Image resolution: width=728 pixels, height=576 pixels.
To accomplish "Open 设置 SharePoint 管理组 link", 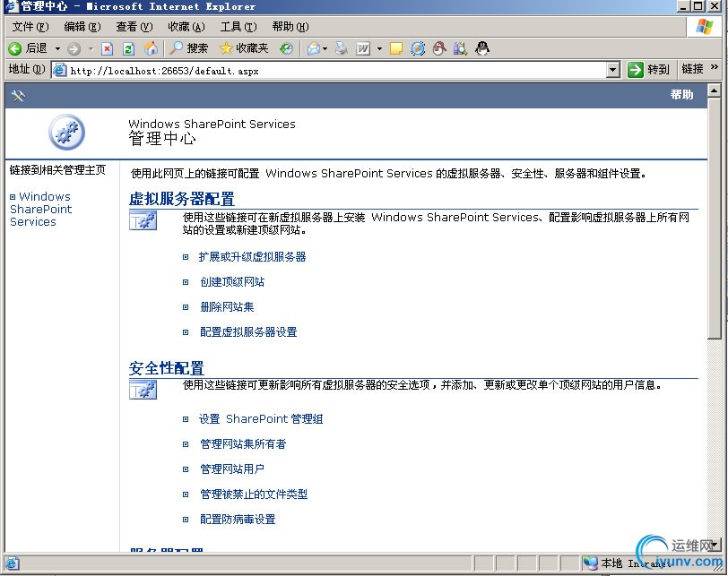I will pos(261,418).
